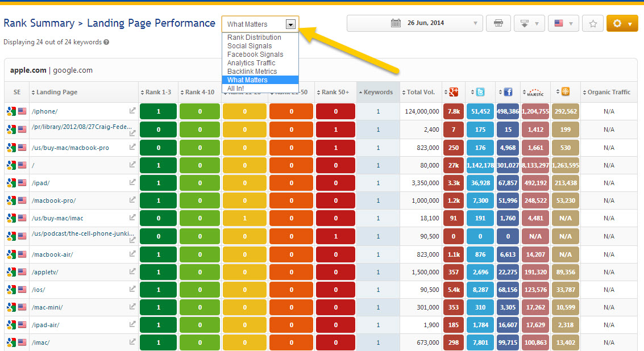
Task: Choose Social Signals view option
Action: 250,46
